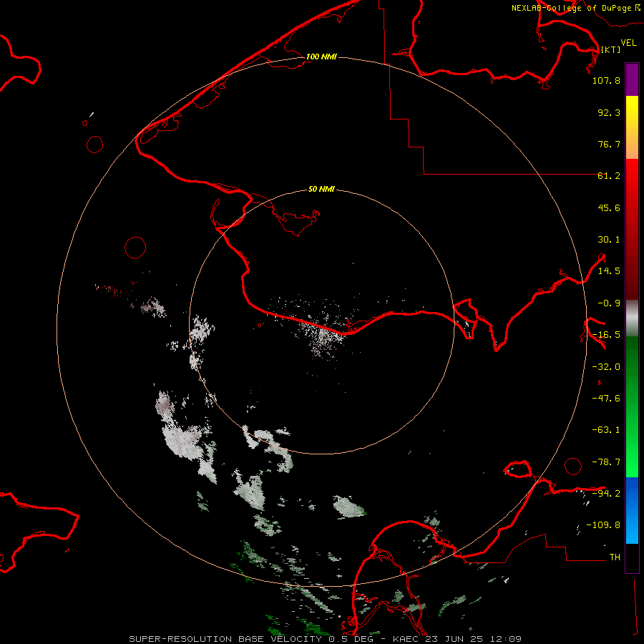Pick the blue segment of the color bar
Image resolution: width=644 pixels, height=644 pixels.
pos(632,510)
